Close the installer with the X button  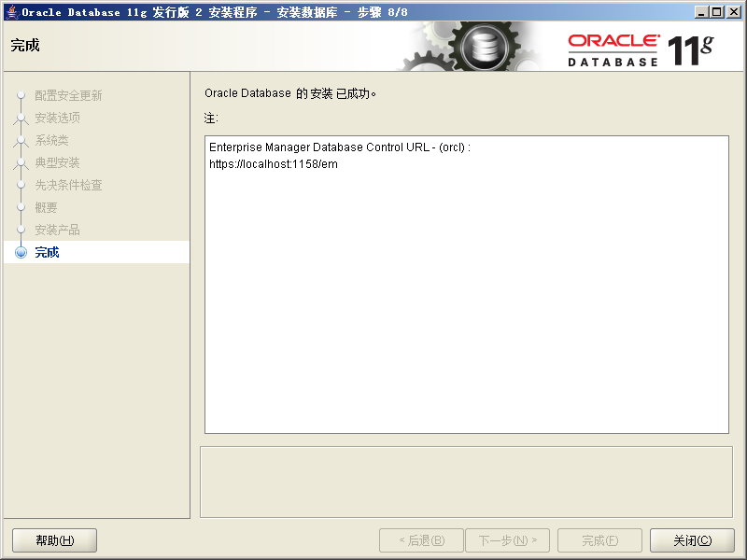[734, 12]
